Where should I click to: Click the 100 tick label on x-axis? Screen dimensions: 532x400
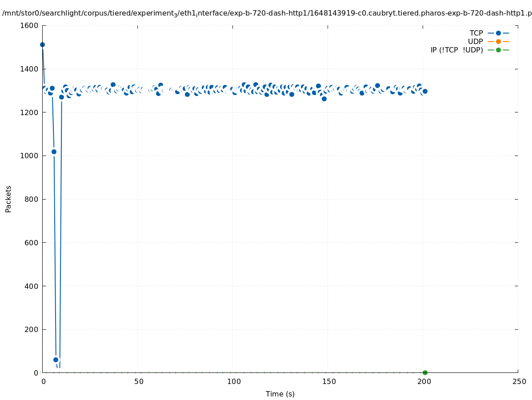coord(233,381)
